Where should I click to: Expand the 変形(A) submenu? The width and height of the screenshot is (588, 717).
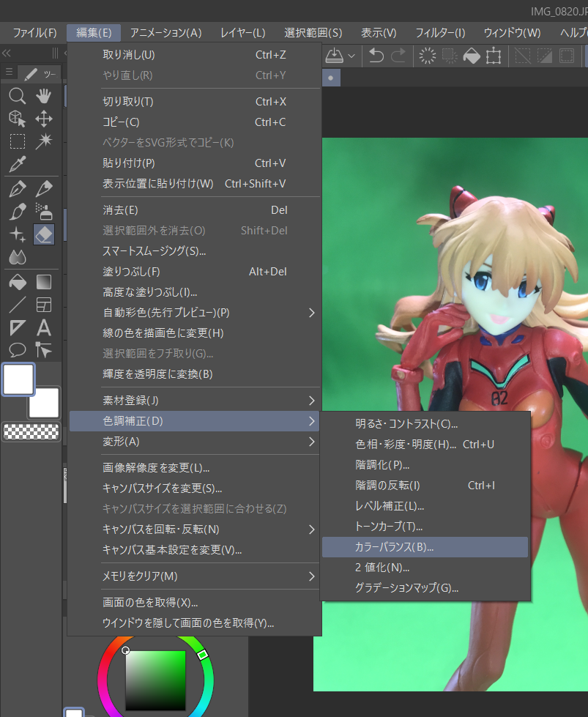click(195, 442)
